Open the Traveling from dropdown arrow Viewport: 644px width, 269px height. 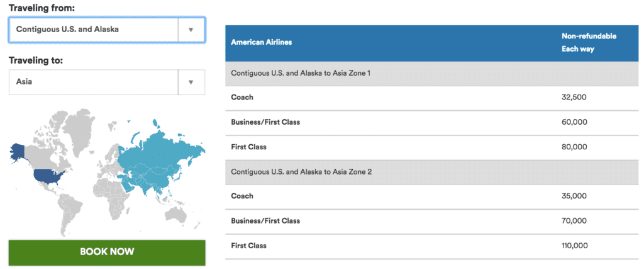click(191, 30)
